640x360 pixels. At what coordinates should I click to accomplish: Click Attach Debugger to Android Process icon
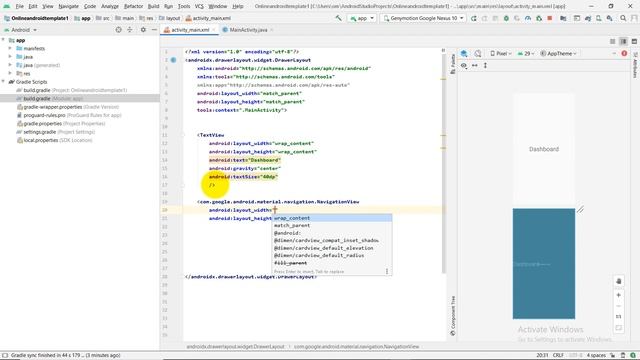pos(539,18)
